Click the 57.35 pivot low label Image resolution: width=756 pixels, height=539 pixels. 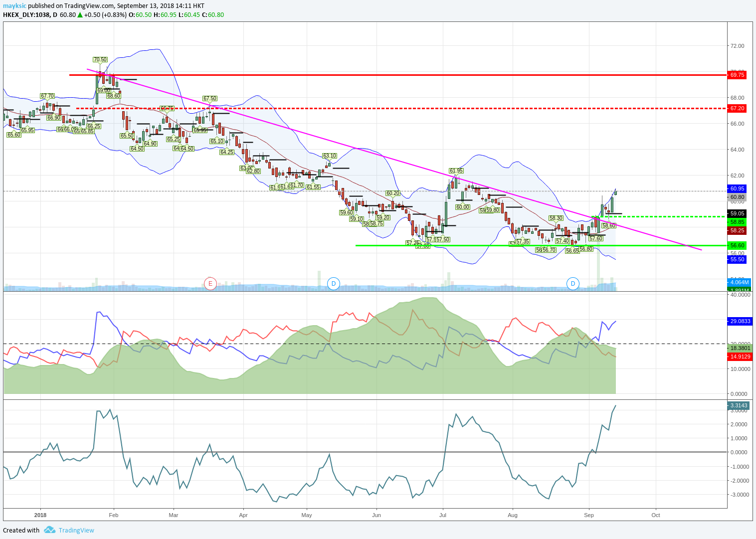point(523,241)
